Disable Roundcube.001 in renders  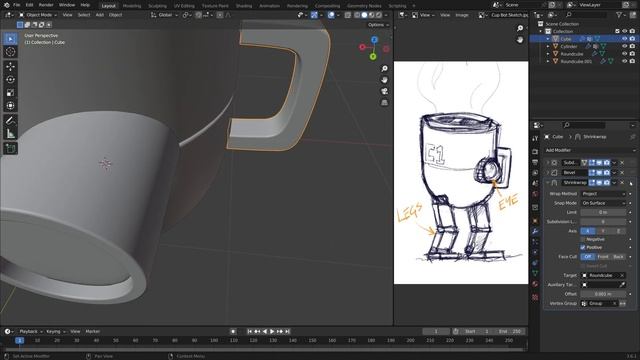click(632, 61)
